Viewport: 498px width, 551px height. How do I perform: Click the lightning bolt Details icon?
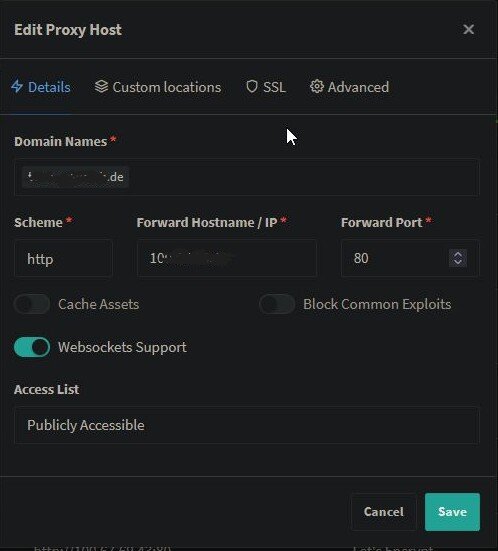[17, 86]
